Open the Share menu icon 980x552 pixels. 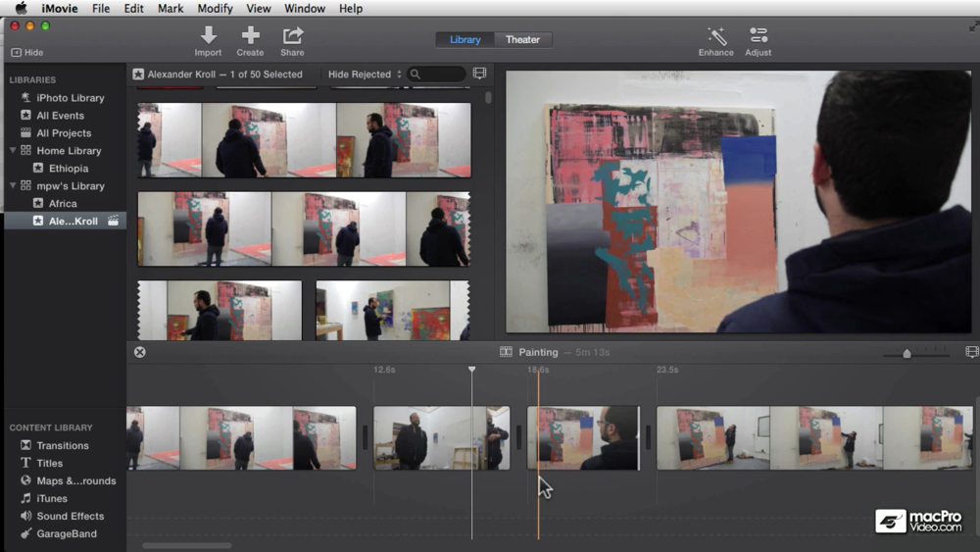tap(292, 35)
